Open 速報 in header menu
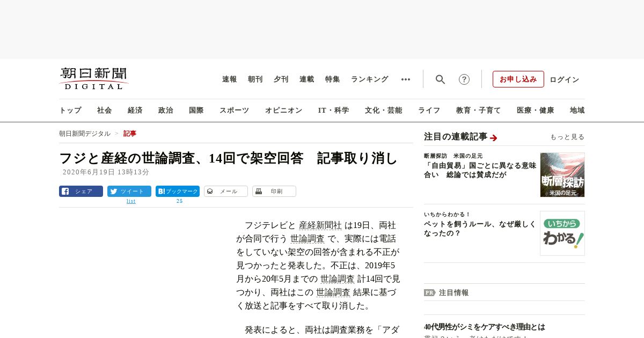Screen dimensions: 644x338 230,79
